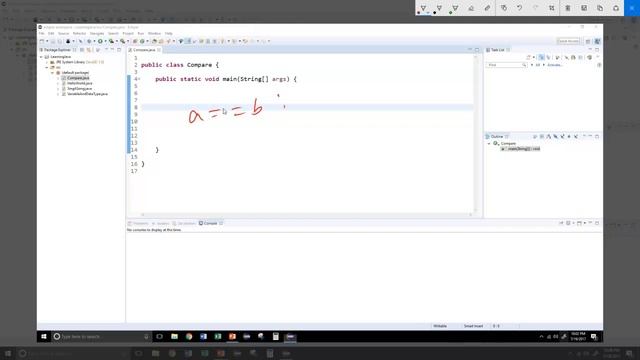Select the eraser tool in Screen Sketch toolbar
The width and height of the screenshot is (640, 360).
[x=471, y=8]
